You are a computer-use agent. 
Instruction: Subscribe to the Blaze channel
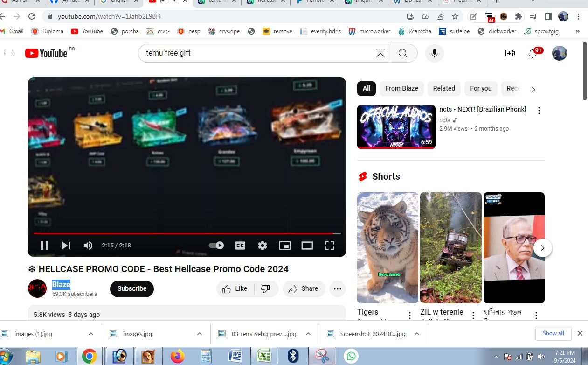pos(132,288)
